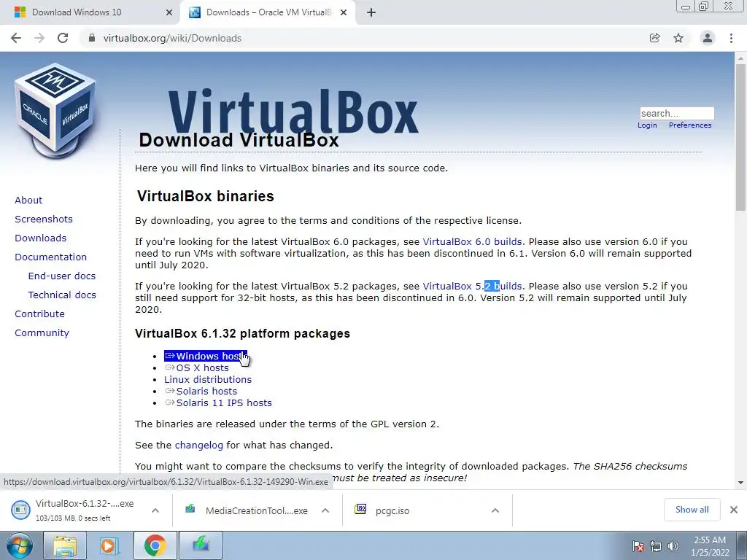Click the pcgc.iso file icon
Viewport: 747px width, 560px height.
[360, 509]
